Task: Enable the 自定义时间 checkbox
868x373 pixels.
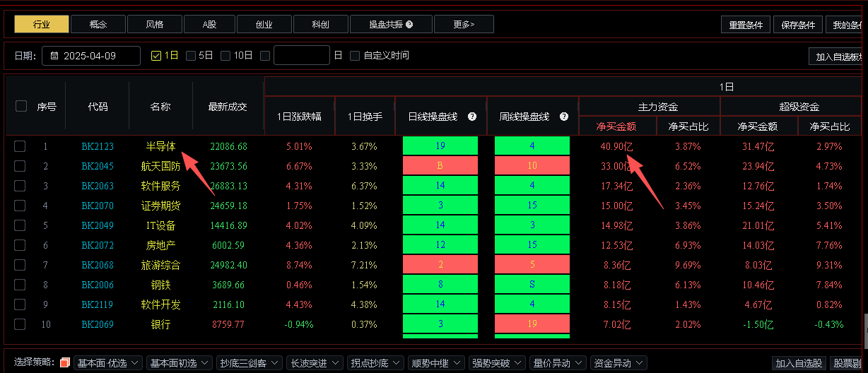Action: pos(355,55)
